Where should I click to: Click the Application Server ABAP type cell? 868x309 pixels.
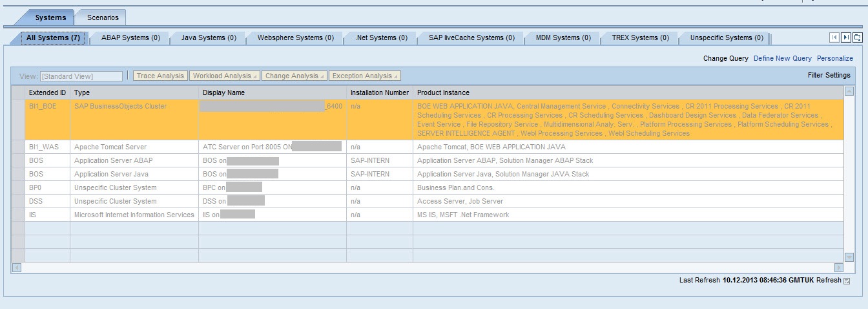pyautogui.click(x=134, y=160)
